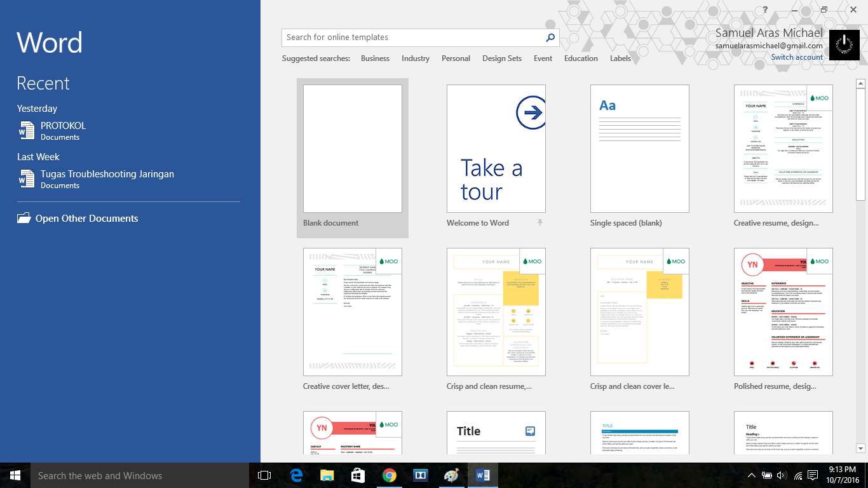Select the Industry suggested search
This screenshot has width=868, height=488.
(416, 58)
